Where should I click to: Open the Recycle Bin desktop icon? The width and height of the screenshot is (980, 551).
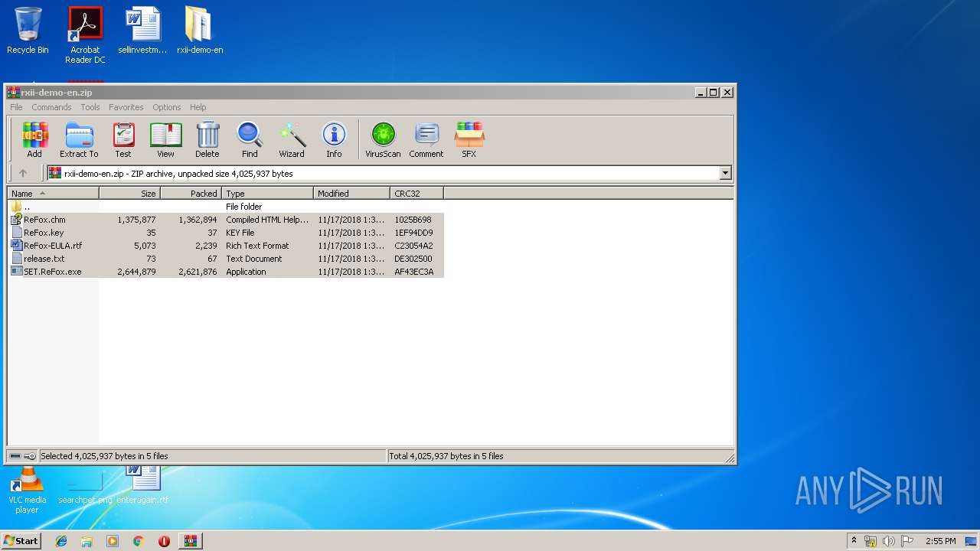point(28,31)
